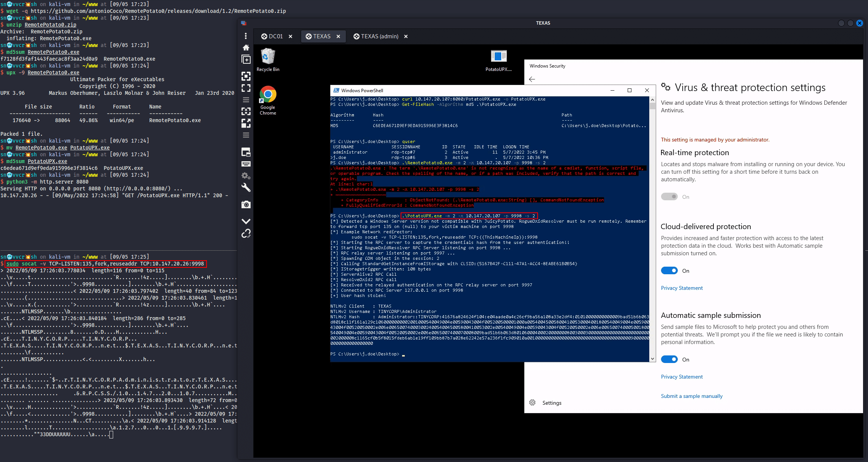Open the Privacy Statement link
868x462 pixels.
tap(682, 288)
